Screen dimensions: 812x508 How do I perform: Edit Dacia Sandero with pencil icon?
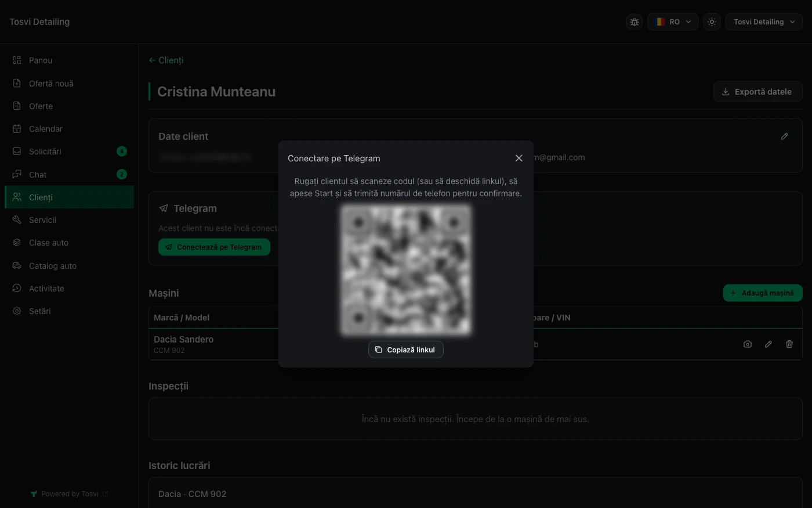tap(768, 344)
